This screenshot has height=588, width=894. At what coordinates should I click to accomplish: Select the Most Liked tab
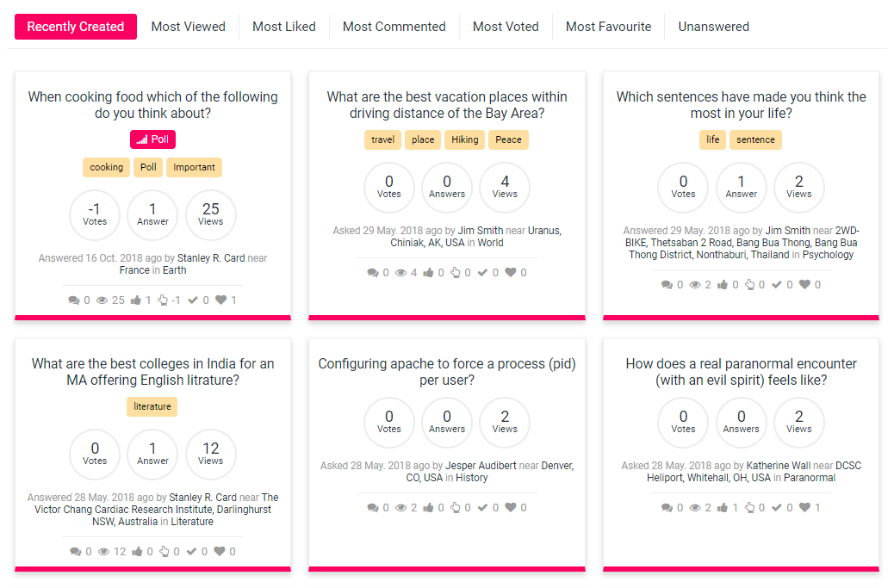(283, 27)
